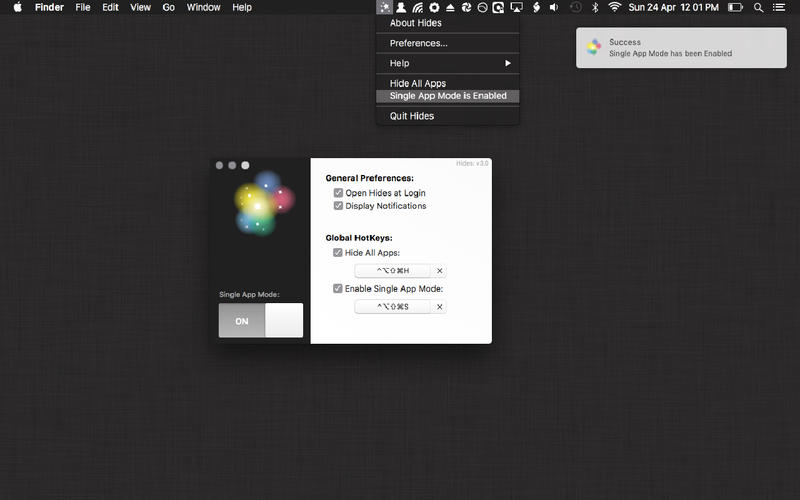Open Time Machine menu bar icon

(576, 7)
